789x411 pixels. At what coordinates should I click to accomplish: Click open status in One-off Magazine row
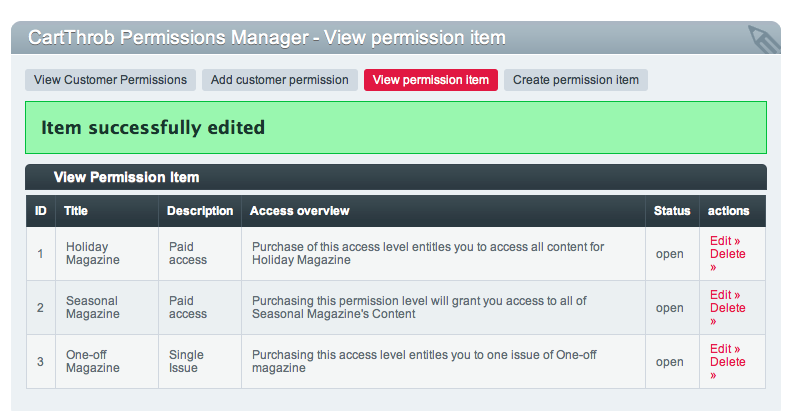(x=669, y=362)
